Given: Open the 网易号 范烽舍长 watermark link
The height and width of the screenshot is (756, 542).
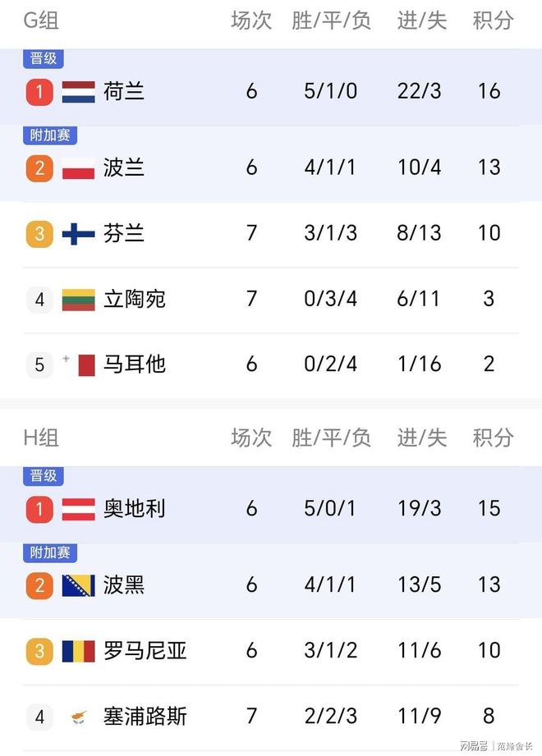Looking at the screenshot, I should (x=497, y=745).
